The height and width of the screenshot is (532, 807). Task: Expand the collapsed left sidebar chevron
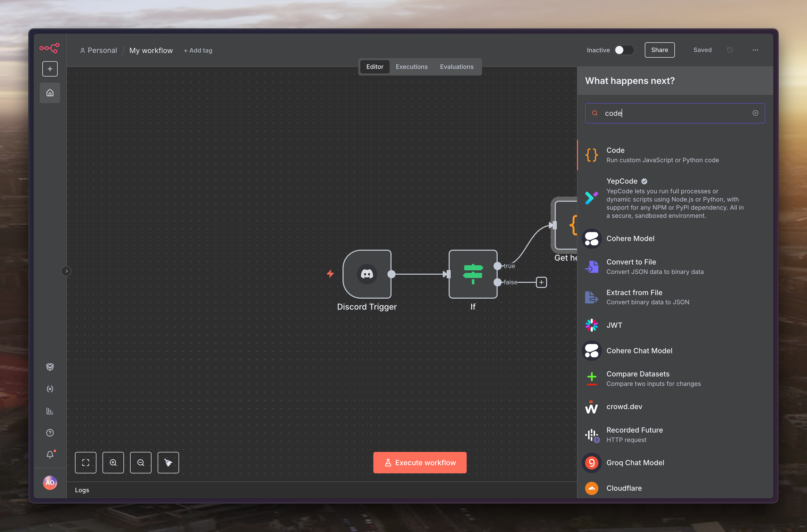[67, 271]
